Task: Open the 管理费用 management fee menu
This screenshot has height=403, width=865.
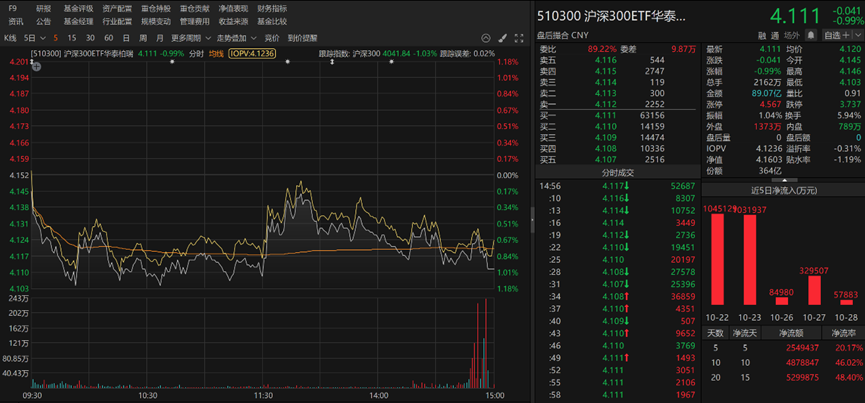Action: [194, 22]
